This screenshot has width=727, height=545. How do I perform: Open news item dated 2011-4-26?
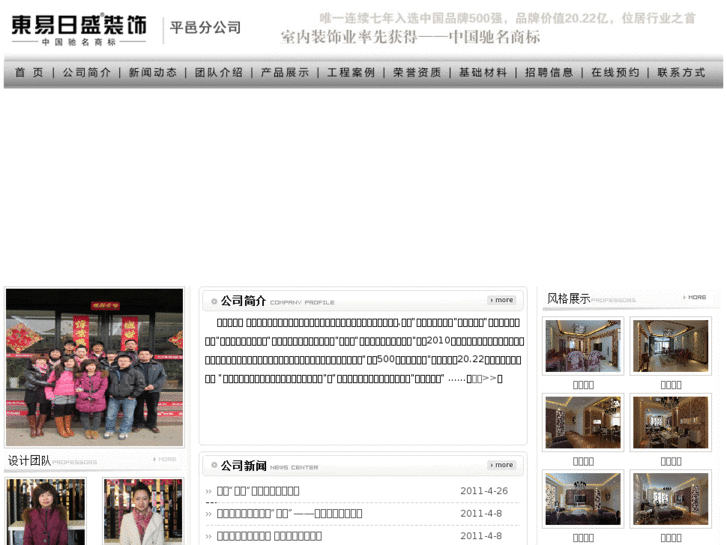pyautogui.click(x=258, y=491)
